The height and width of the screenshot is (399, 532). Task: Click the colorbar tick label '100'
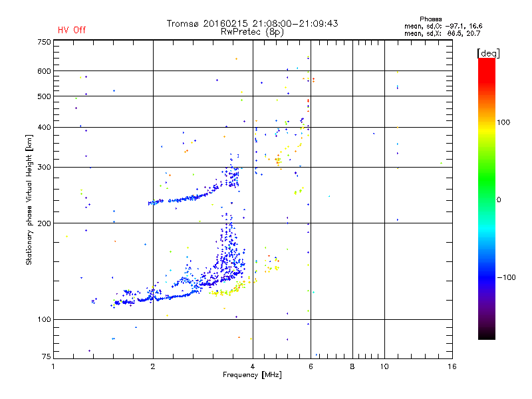[503, 122]
